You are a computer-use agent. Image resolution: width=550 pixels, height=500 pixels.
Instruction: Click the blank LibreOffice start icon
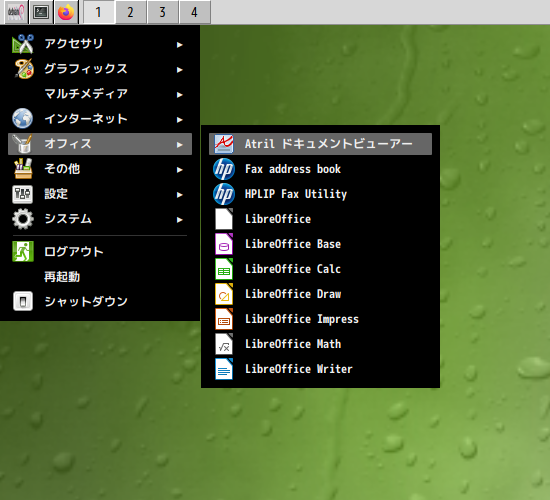pyautogui.click(x=224, y=219)
